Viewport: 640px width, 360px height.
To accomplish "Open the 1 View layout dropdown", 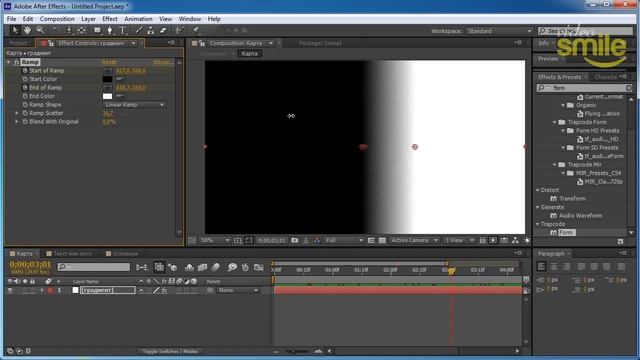I will click(459, 240).
